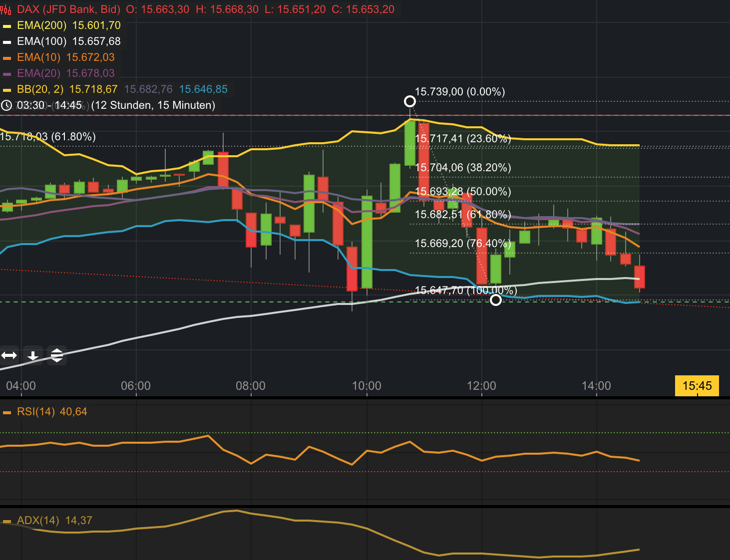The height and width of the screenshot is (560, 730).
Task: Toggle visibility of the EMA(10) indicator
Action: coord(6,57)
